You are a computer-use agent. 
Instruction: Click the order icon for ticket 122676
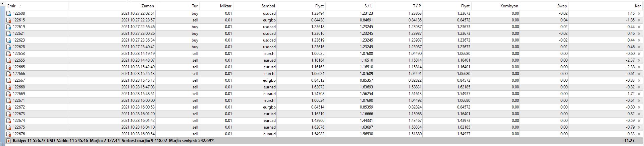coord(9,134)
